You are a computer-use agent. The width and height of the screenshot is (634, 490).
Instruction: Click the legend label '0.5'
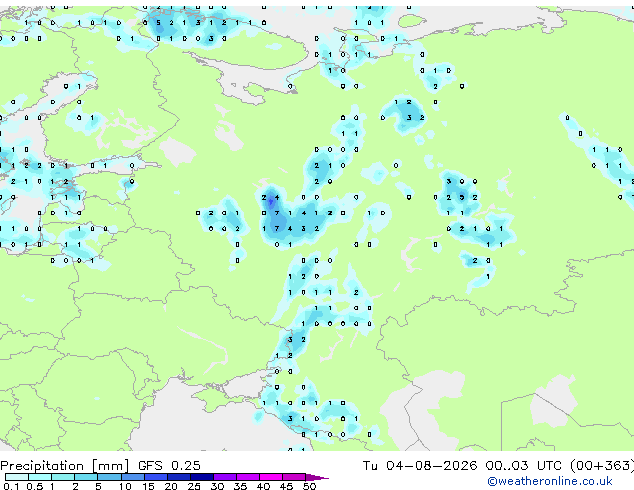click(35, 486)
